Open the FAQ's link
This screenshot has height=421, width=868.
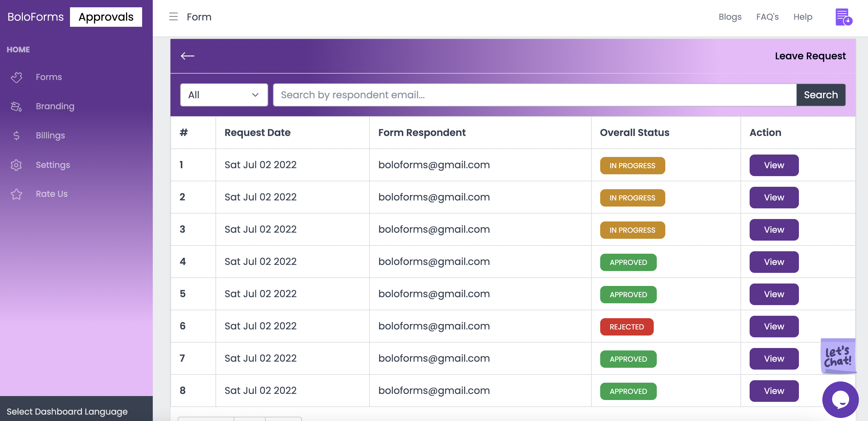coord(767,17)
